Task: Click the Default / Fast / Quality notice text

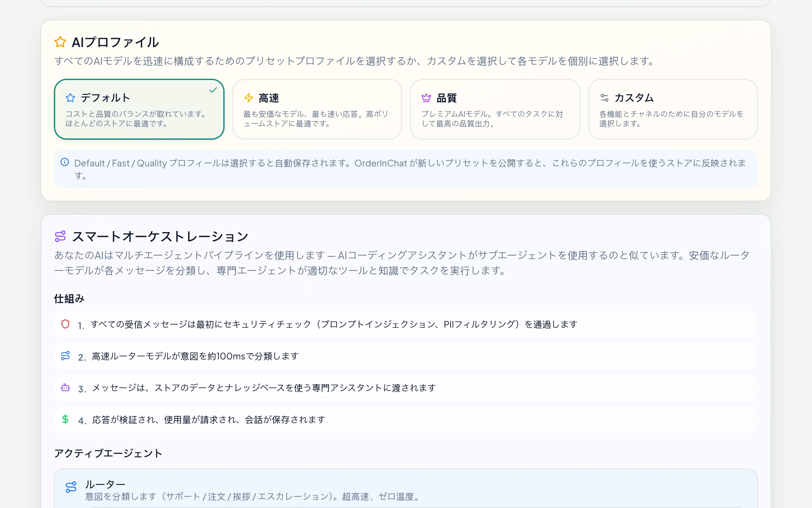Action: 410,169
